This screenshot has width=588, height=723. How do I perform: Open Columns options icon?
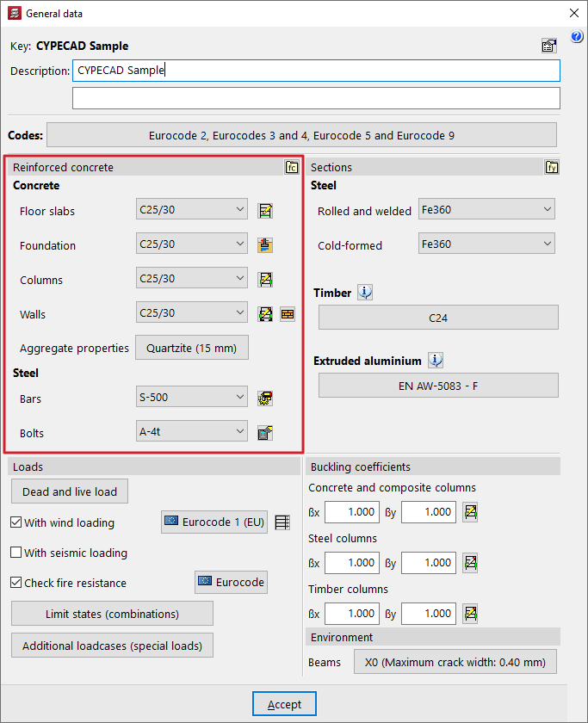pyautogui.click(x=265, y=280)
